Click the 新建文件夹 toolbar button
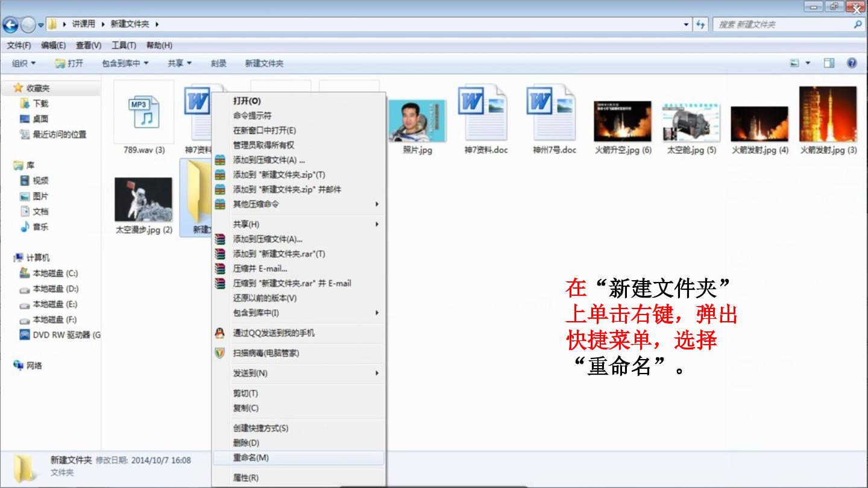 (264, 63)
